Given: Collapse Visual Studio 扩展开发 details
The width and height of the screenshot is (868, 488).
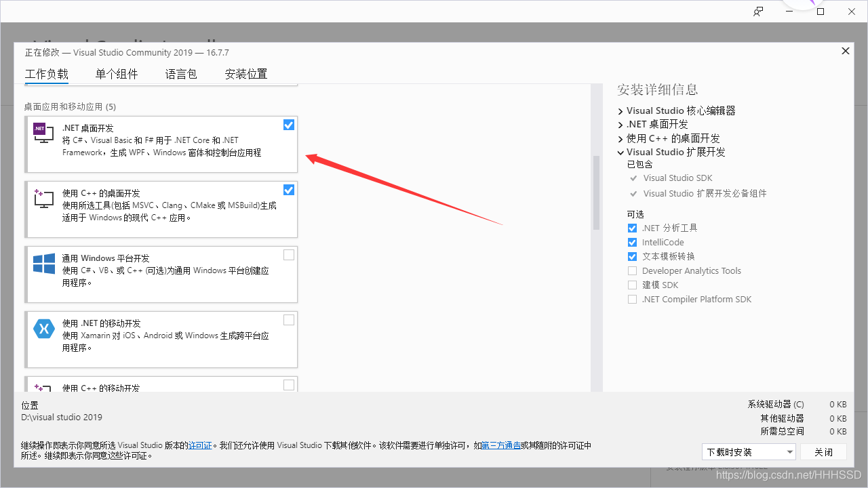Looking at the screenshot, I should [x=620, y=152].
